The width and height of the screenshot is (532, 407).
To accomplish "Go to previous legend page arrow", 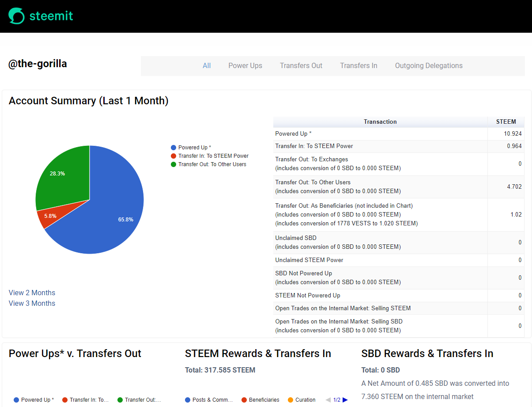I will coord(328,400).
